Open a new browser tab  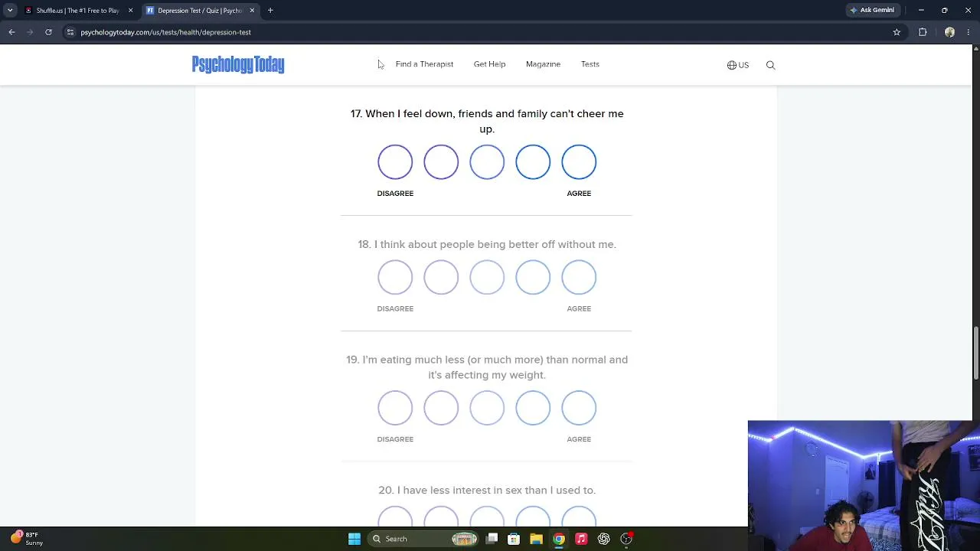click(270, 10)
